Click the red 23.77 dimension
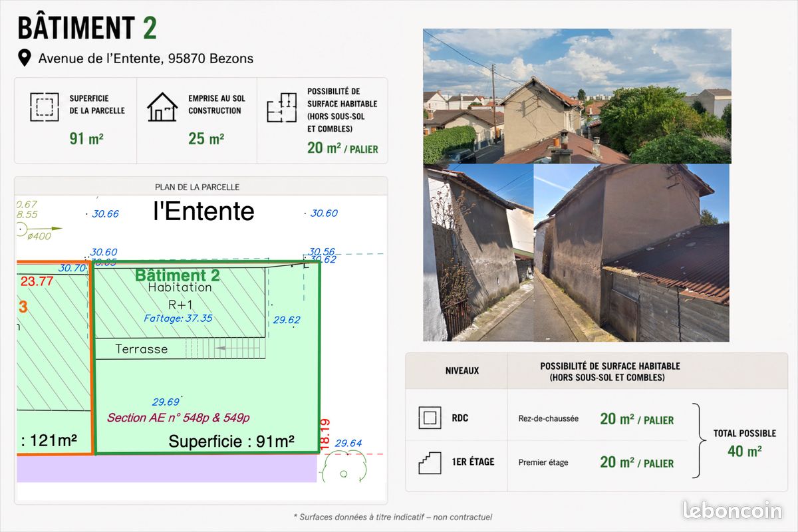 coord(37,281)
